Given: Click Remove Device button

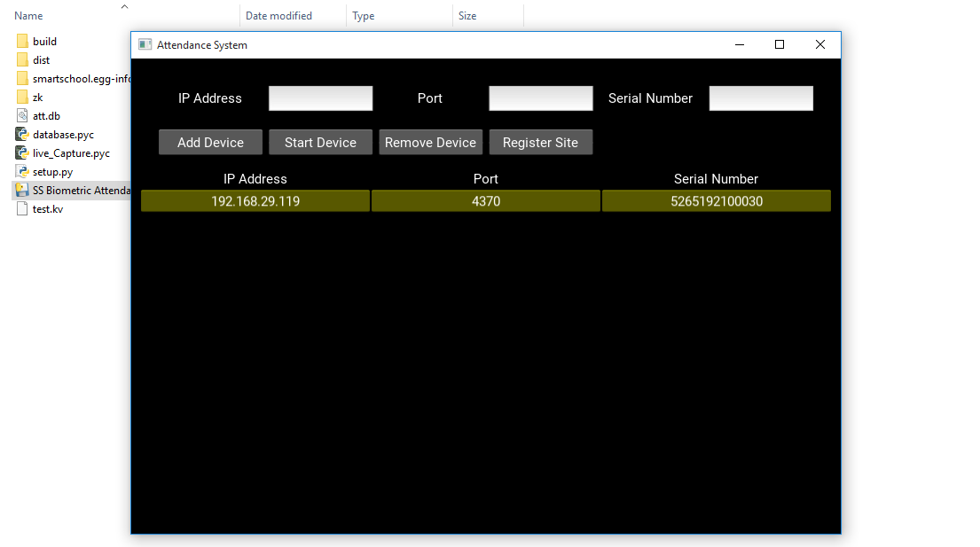Looking at the screenshot, I should click(430, 143).
